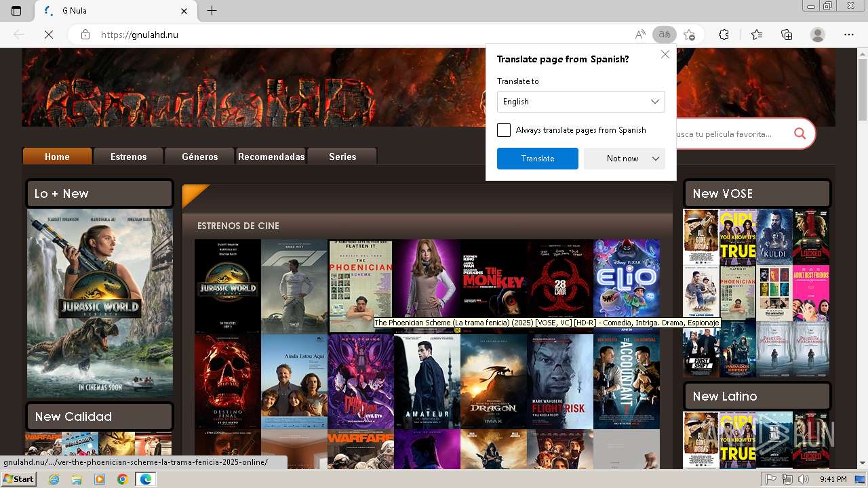Add this page to favorites
Viewport: 868px width, 488px height.
(x=690, y=35)
